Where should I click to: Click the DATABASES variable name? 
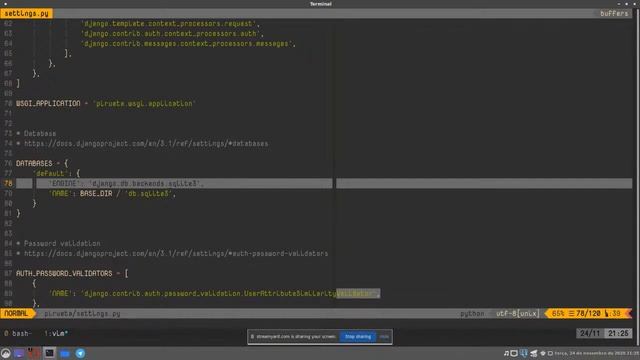tap(34, 163)
